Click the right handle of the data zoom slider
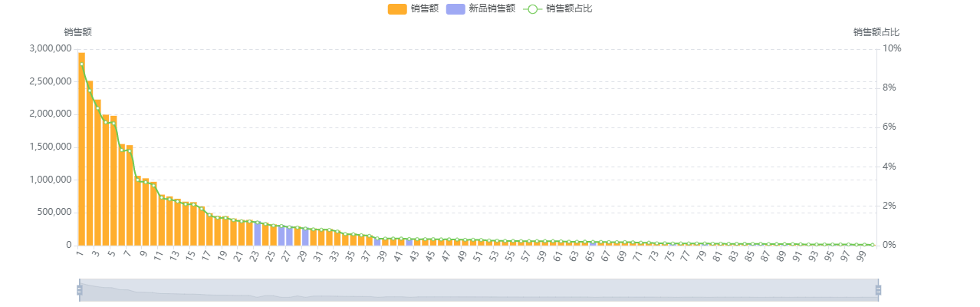This screenshot has width=980, height=307. [879, 289]
